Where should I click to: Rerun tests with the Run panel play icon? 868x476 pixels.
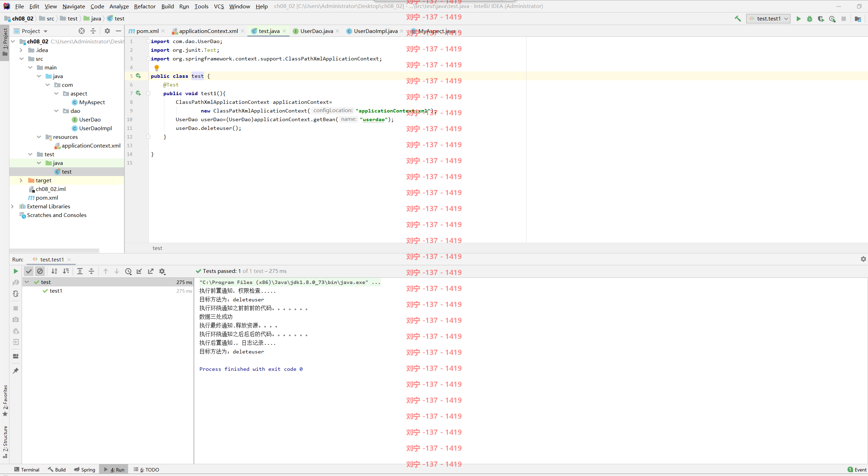(x=16, y=271)
